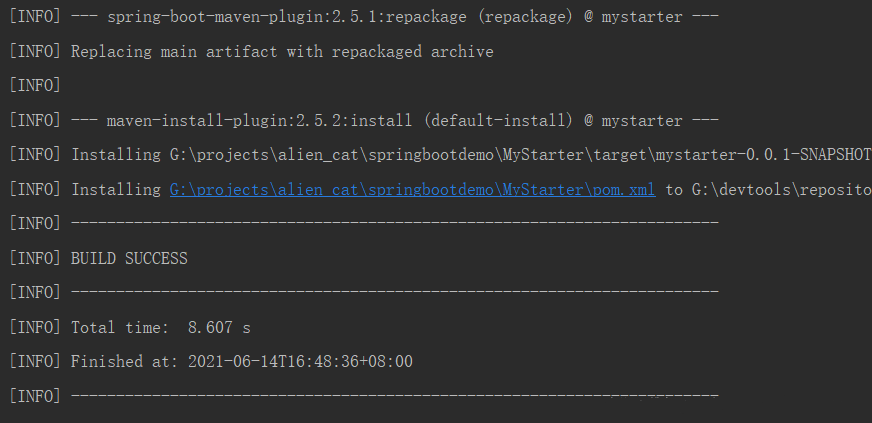872x423 pixels.
Task: Click the @ mystarter text on maven-install line
Action: click(x=633, y=120)
